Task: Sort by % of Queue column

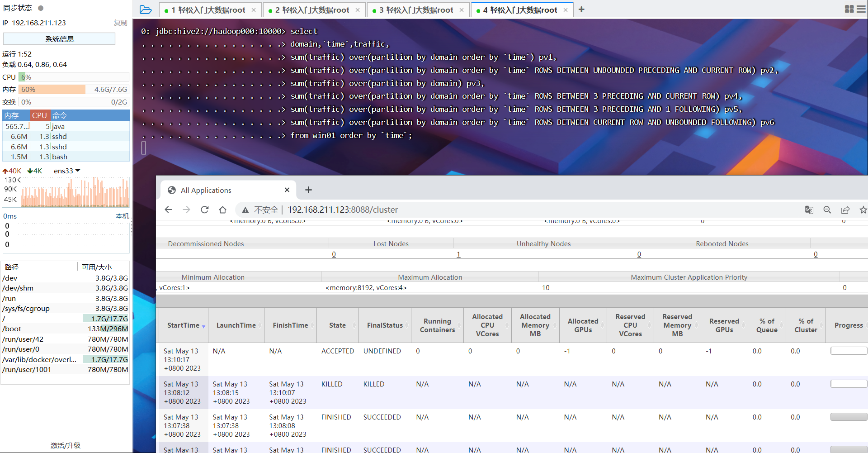Action: tap(767, 325)
